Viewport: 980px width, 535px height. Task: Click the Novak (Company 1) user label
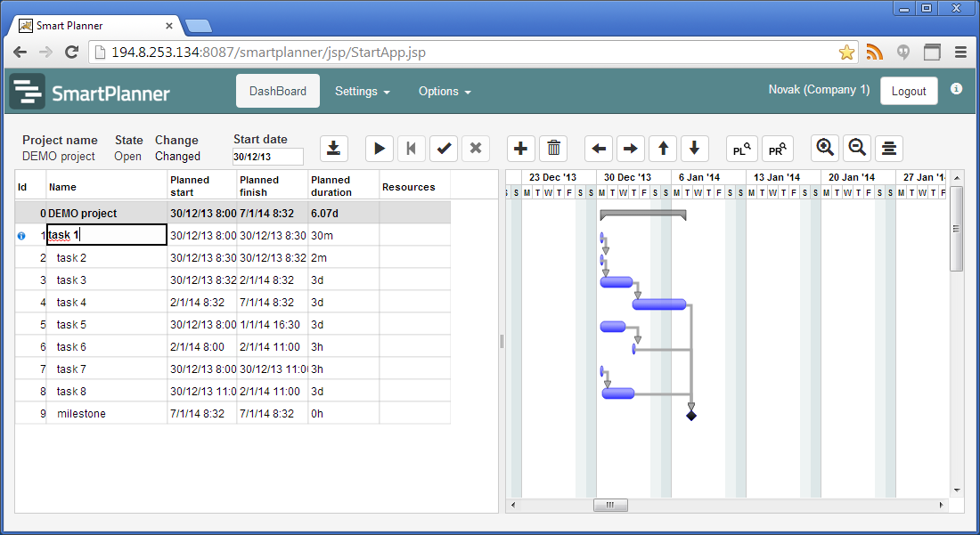[820, 89]
